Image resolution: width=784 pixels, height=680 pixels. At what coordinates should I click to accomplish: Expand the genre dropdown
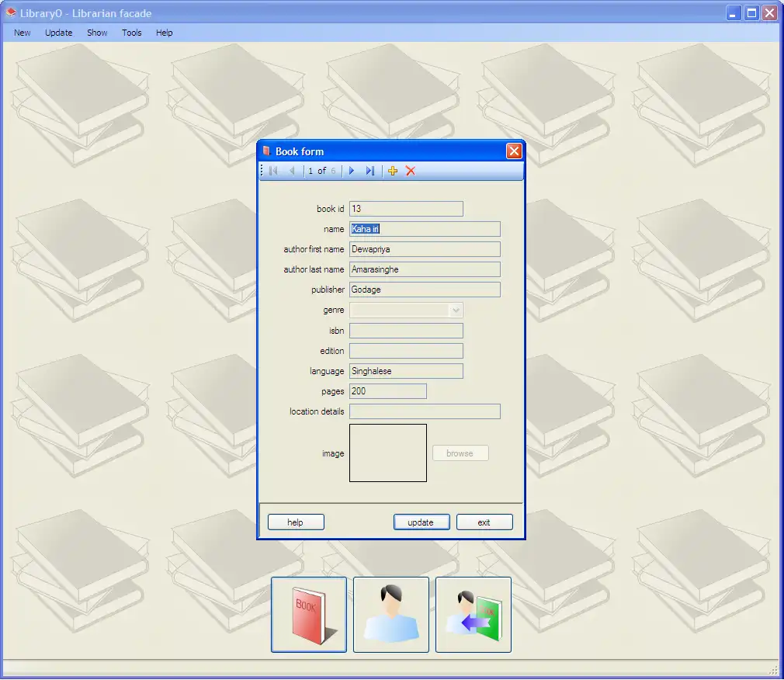click(456, 311)
